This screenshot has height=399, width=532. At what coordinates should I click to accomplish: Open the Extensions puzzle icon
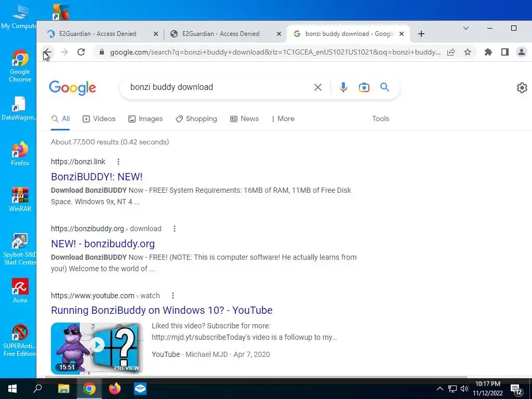click(488, 52)
